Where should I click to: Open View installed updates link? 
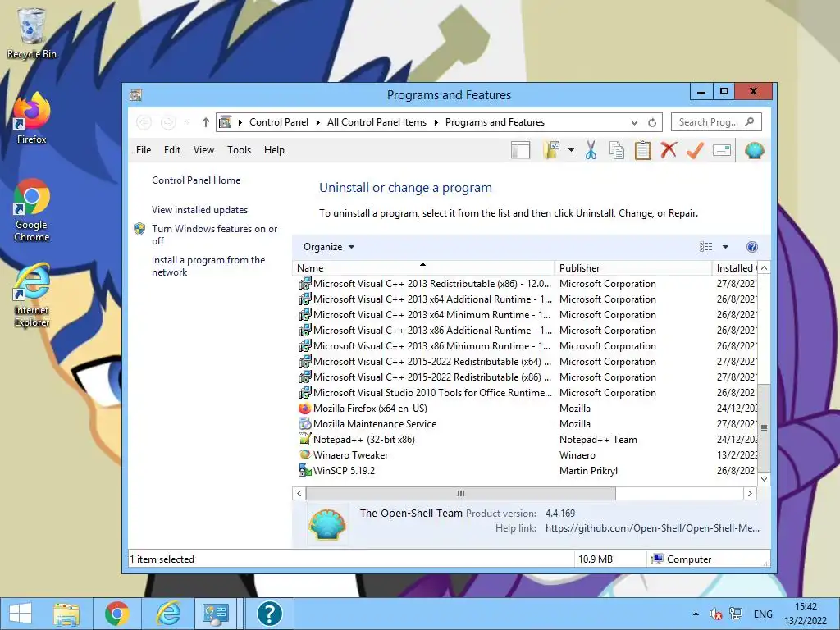(200, 210)
